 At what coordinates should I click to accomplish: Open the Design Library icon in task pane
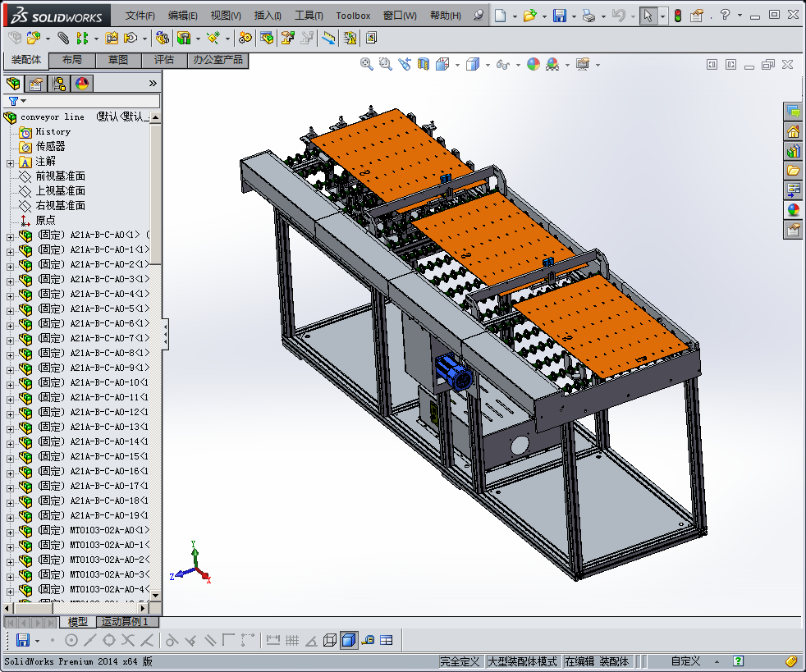pyautogui.click(x=793, y=151)
